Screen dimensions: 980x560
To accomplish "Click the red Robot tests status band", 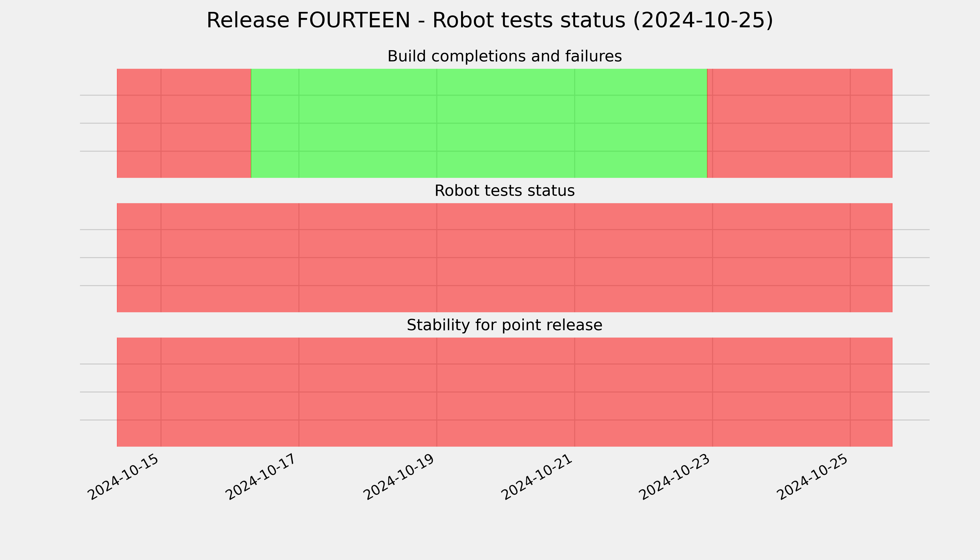I will (x=505, y=258).
